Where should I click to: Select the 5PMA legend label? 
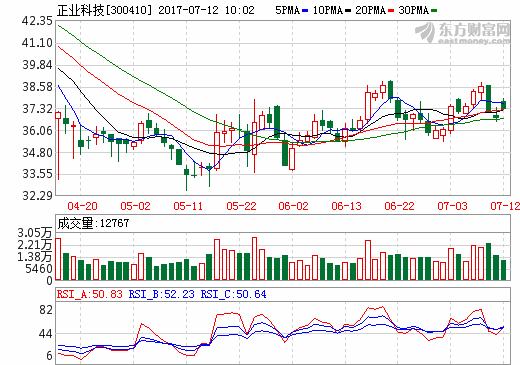click(x=288, y=10)
